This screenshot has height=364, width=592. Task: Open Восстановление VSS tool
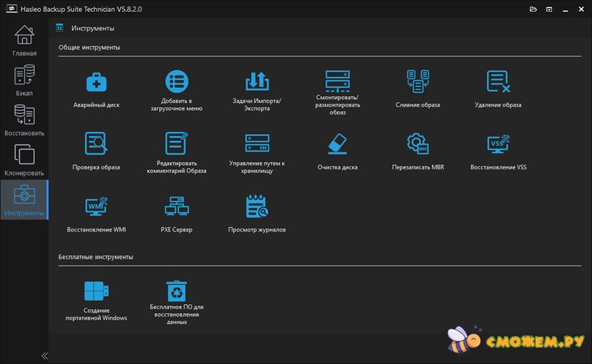[x=498, y=144]
